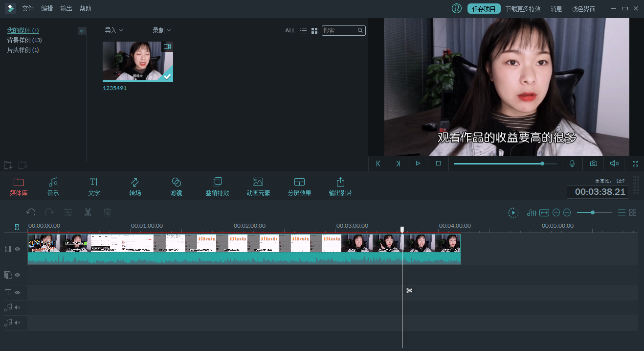Click the undo arrow icon
Screen dimensions: 644x351
[31, 212]
